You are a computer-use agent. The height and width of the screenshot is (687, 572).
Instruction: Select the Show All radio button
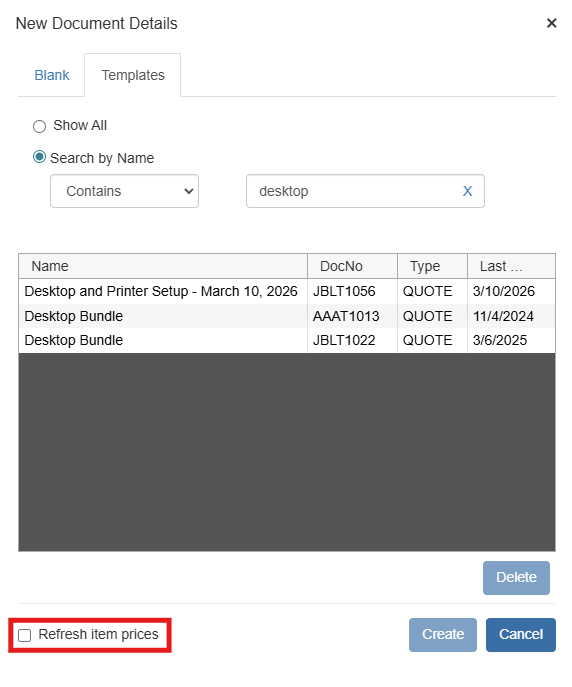[39, 126]
